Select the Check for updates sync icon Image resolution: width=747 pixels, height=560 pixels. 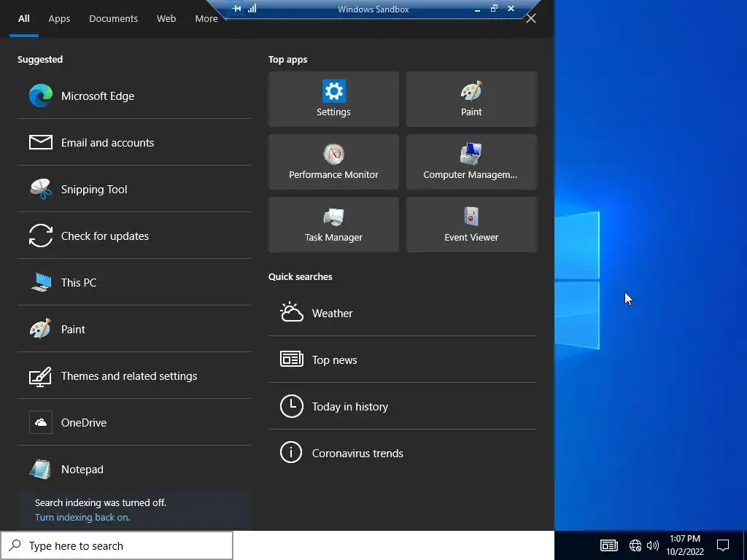[x=41, y=236]
